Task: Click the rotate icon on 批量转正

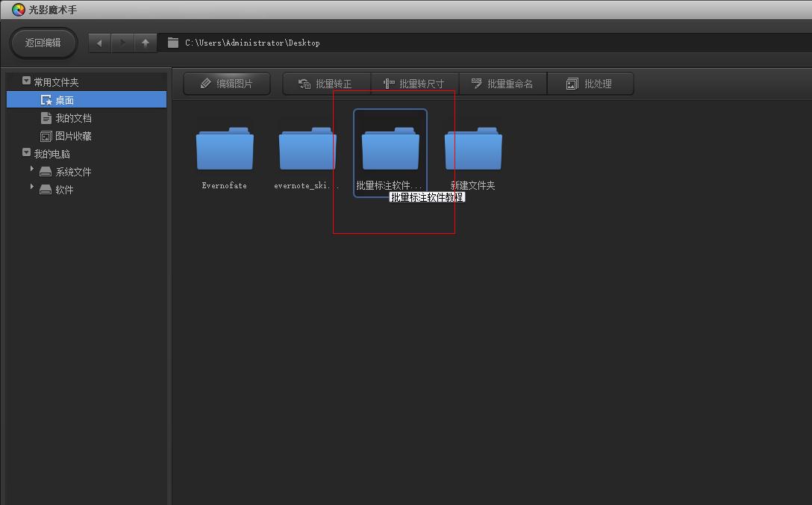Action: (304, 84)
